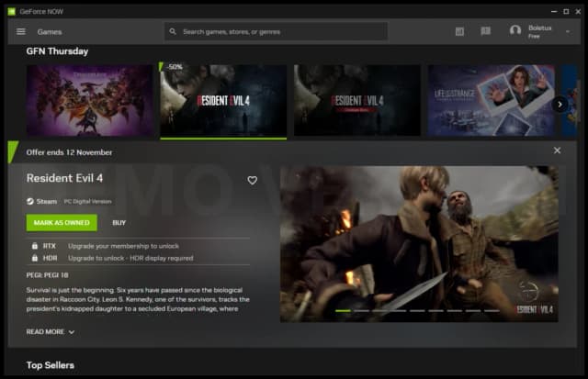Add Resident Evil 4 to favorites with heart
588x379 pixels.
tap(253, 180)
